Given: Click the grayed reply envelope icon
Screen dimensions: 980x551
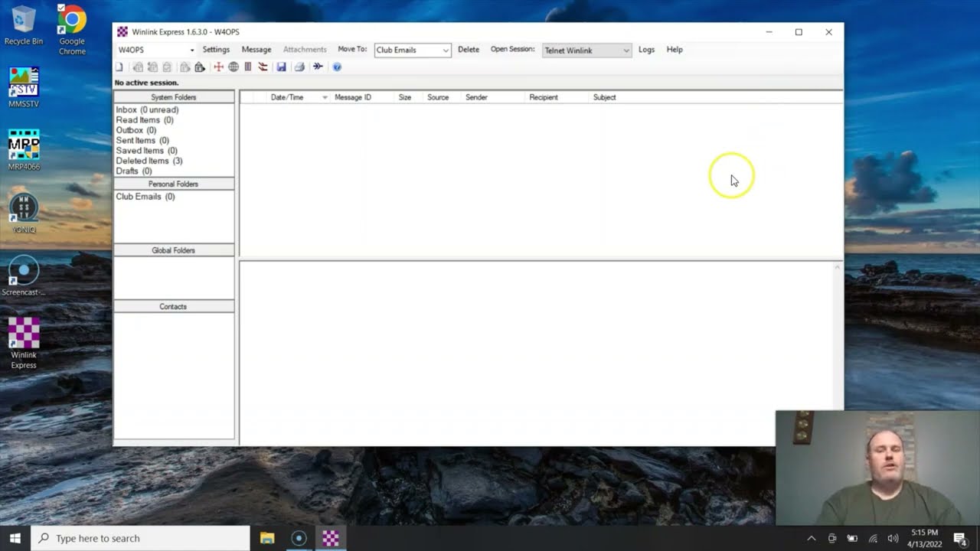Looking at the screenshot, I should click(x=138, y=67).
